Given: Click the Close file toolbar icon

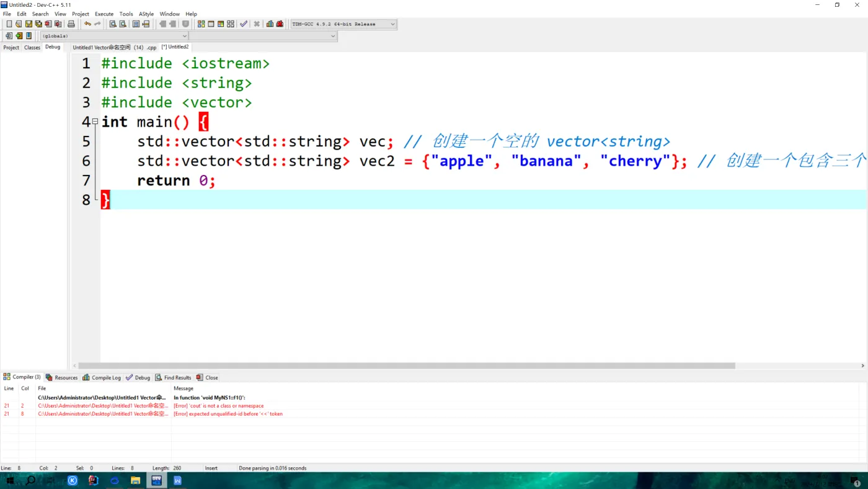Looking at the screenshot, I should coord(48,24).
